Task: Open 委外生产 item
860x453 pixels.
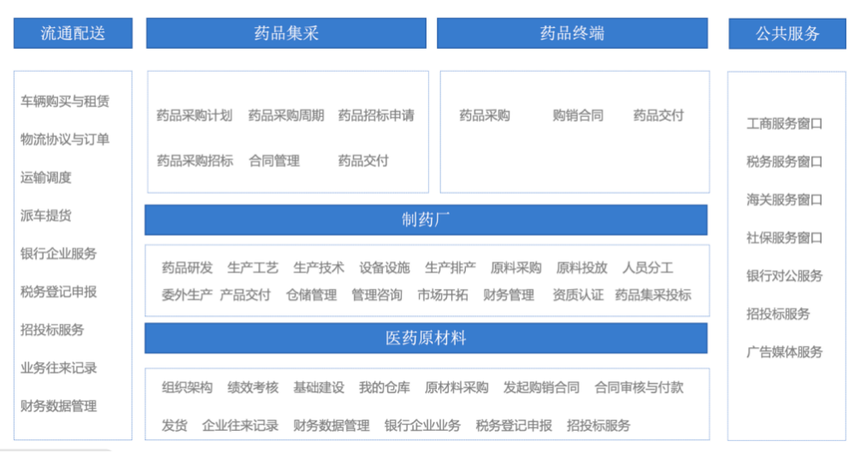Action: (x=187, y=295)
